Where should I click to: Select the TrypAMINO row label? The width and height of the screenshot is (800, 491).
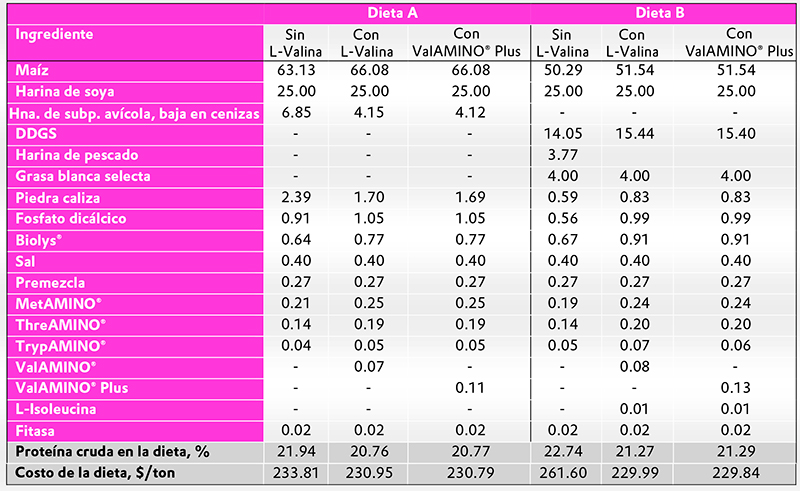[61, 346]
